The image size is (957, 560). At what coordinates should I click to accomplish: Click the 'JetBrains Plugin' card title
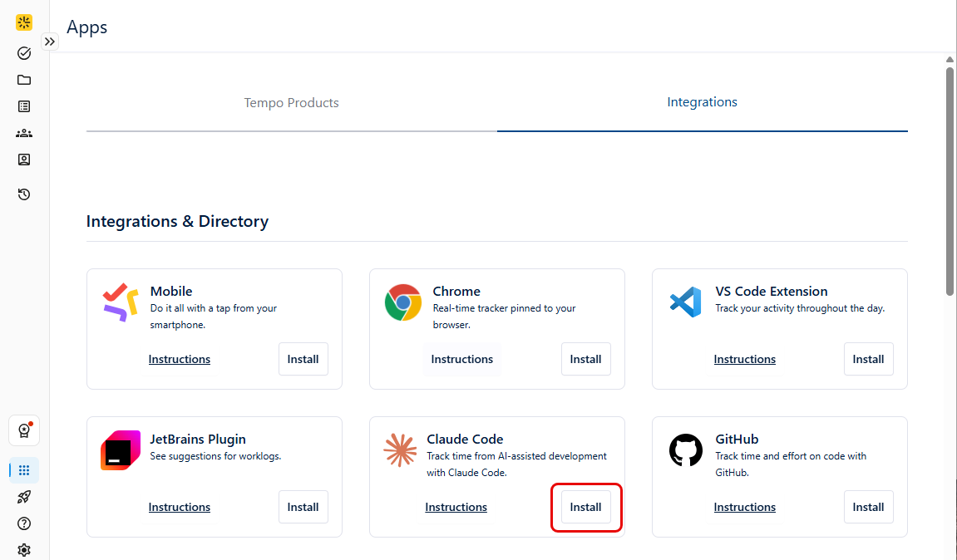pyautogui.click(x=198, y=440)
